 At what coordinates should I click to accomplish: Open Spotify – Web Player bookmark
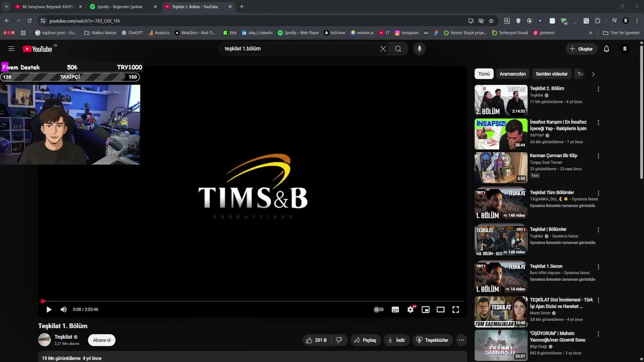pyautogui.click(x=298, y=33)
